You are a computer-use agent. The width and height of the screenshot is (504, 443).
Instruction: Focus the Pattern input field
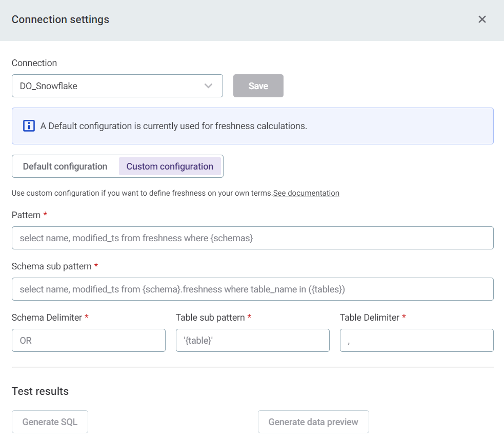tap(252, 238)
